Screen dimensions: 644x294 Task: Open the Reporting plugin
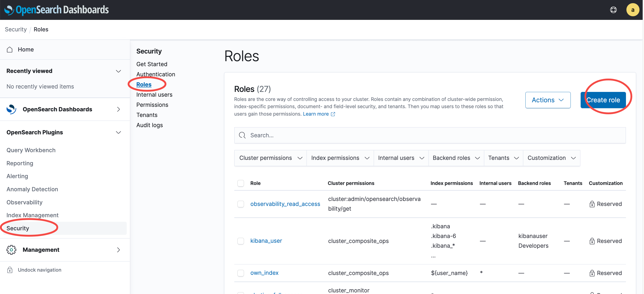tap(20, 163)
